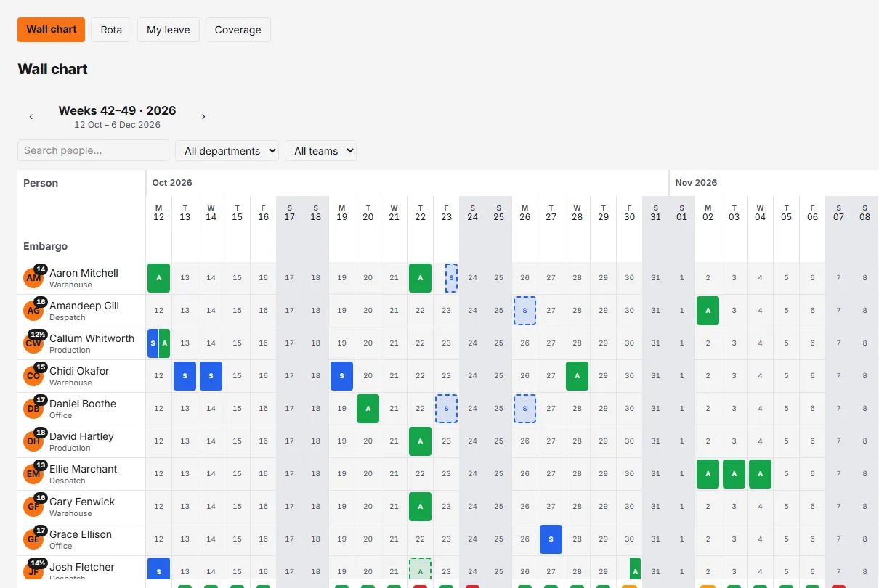The height and width of the screenshot is (588, 879).
Task: Open the All teams dropdown
Action: pyautogui.click(x=321, y=150)
